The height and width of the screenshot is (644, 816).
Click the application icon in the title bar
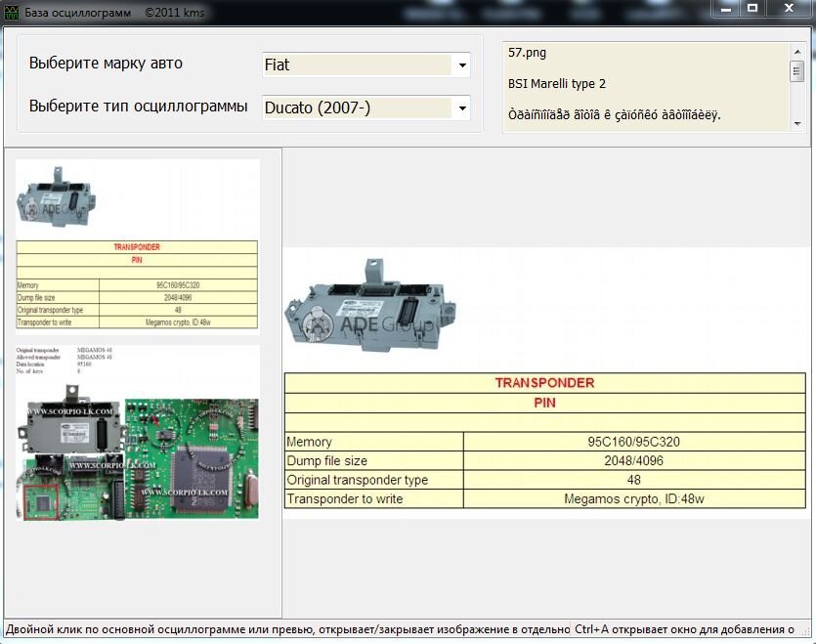tap(14, 13)
